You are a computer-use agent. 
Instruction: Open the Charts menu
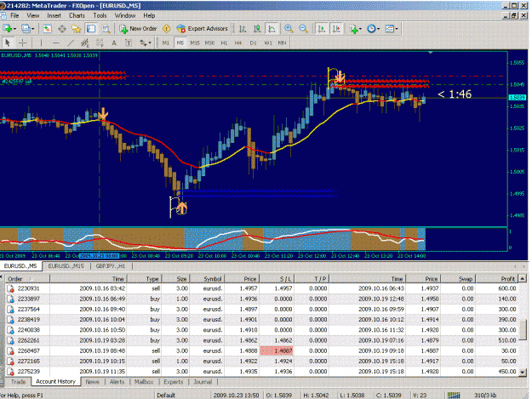tap(77, 15)
